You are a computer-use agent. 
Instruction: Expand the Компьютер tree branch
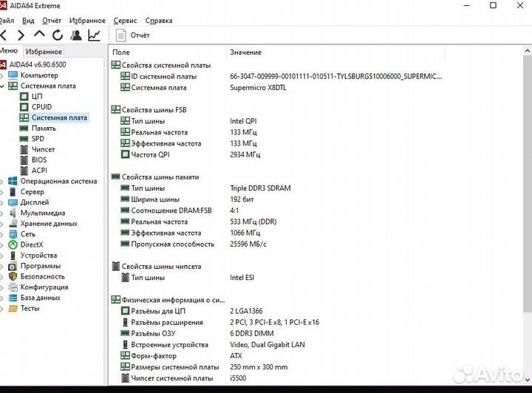pos(1,75)
